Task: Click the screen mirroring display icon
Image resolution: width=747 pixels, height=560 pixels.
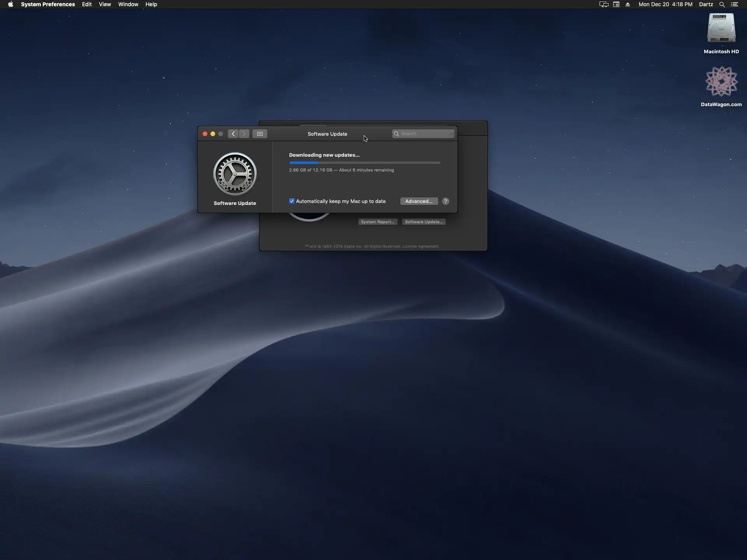Action: 603,4
